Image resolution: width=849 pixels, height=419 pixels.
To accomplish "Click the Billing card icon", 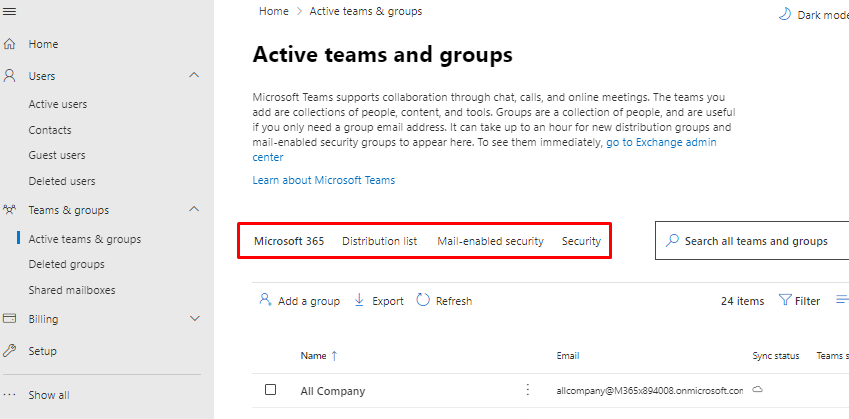I will coord(10,319).
